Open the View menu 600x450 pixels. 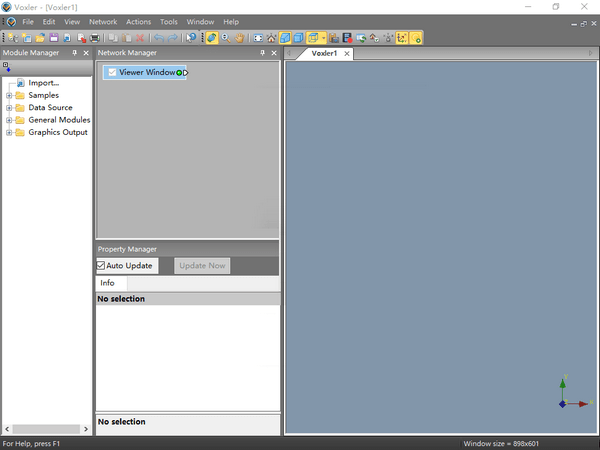[72, 22]
